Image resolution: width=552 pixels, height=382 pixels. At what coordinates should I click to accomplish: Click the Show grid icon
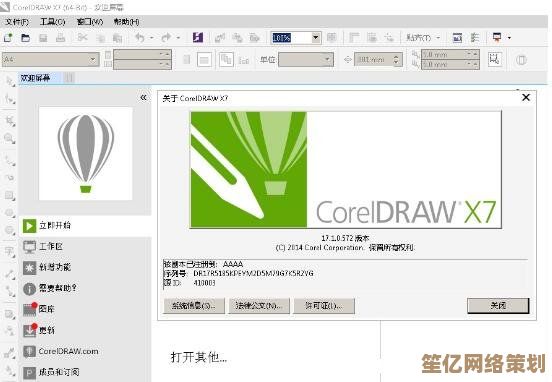tap(372, 37)
